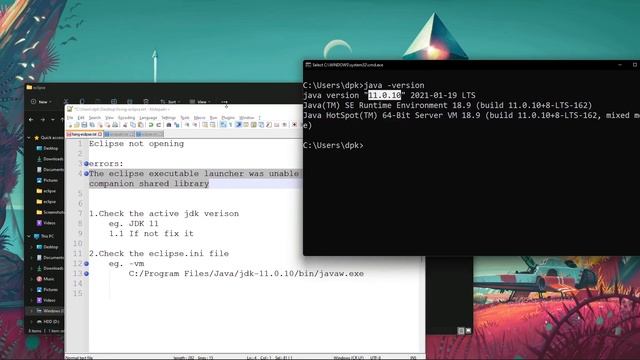The width and height of the screenshot is (640, 360).
Task: Click the Paste icon in Notepad++ toolbar
Action: click(140, 125)
